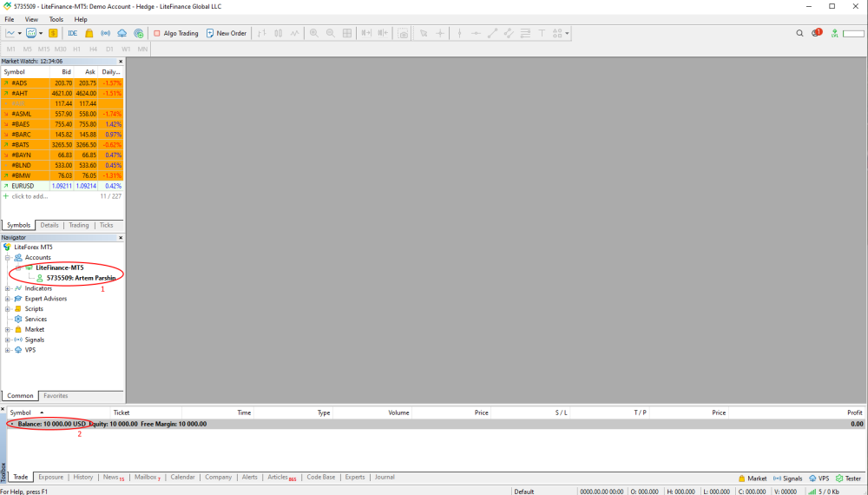The width and height of the screenshot is (868, 495).
Task: Expand the VPS tree node
Action: point(8,350)
